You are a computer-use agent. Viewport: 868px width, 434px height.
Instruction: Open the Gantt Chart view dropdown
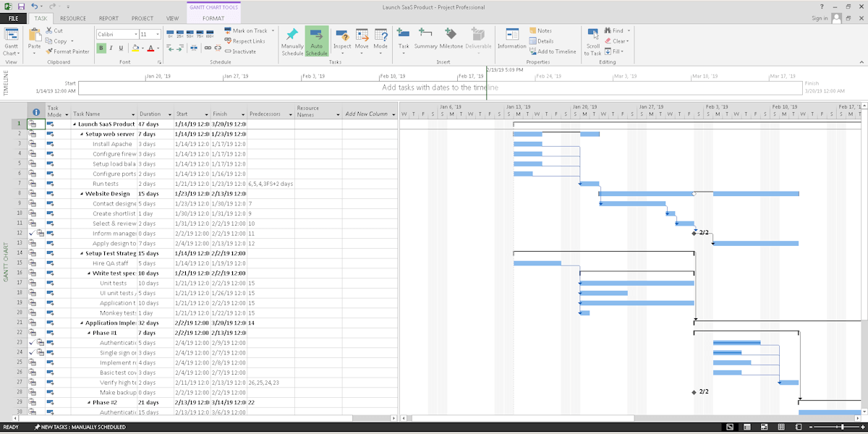12,54
